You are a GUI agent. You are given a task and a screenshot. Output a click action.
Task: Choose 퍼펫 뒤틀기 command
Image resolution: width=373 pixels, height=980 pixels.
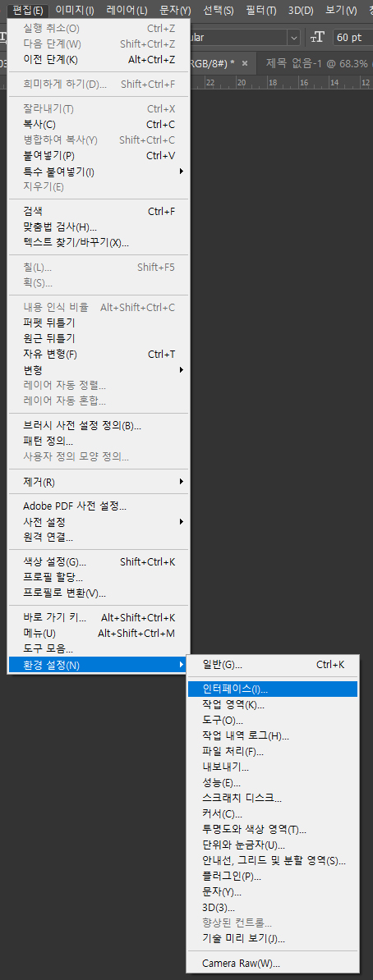tap(99, 323)
